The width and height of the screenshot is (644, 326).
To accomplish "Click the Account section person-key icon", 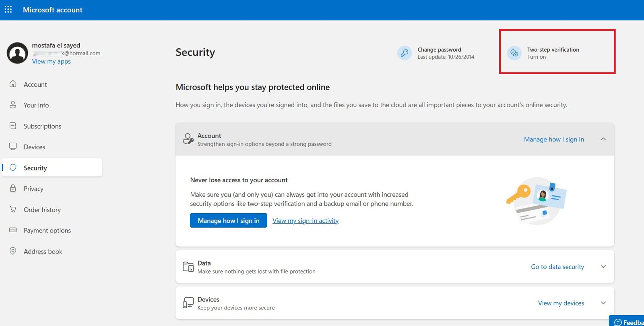I will (188, 139).
